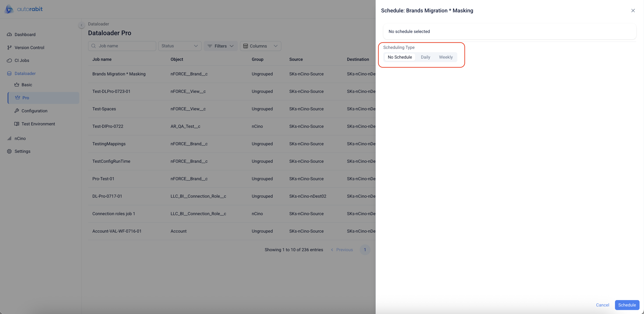Click the Test Environment book icon
The height and width of the screenshot is (314, 644).
(17, 124)
